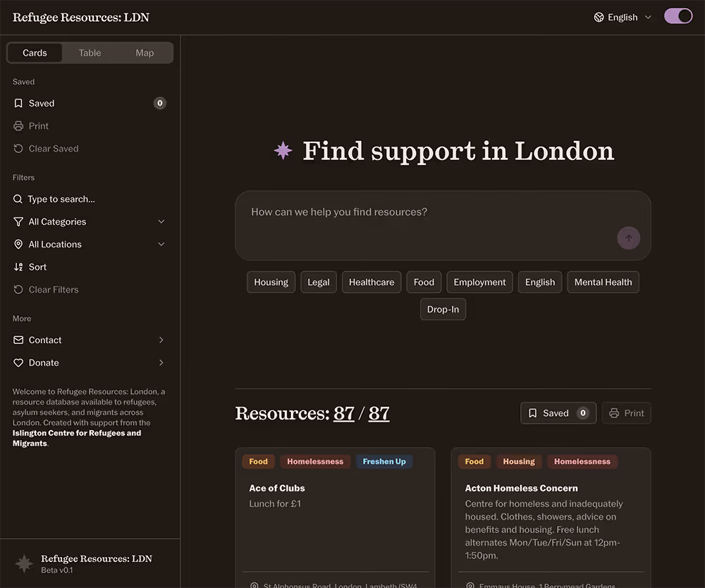Click the filter funnel icon beside All Categories
Screen dimensions: 705x588
coord(18,221)
